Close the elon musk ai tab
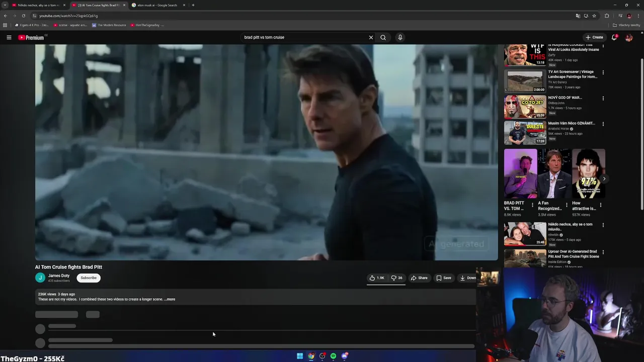 (x=184, y=5)
